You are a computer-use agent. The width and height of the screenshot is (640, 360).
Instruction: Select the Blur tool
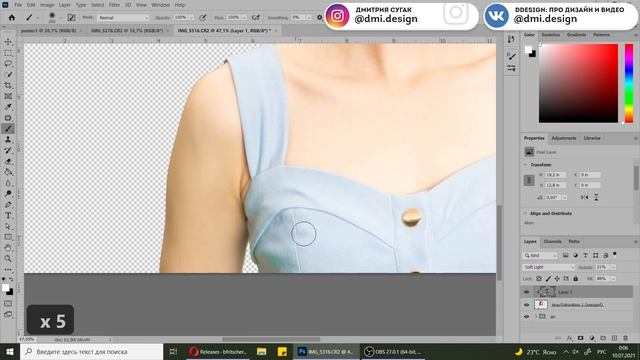pos(8,183)
